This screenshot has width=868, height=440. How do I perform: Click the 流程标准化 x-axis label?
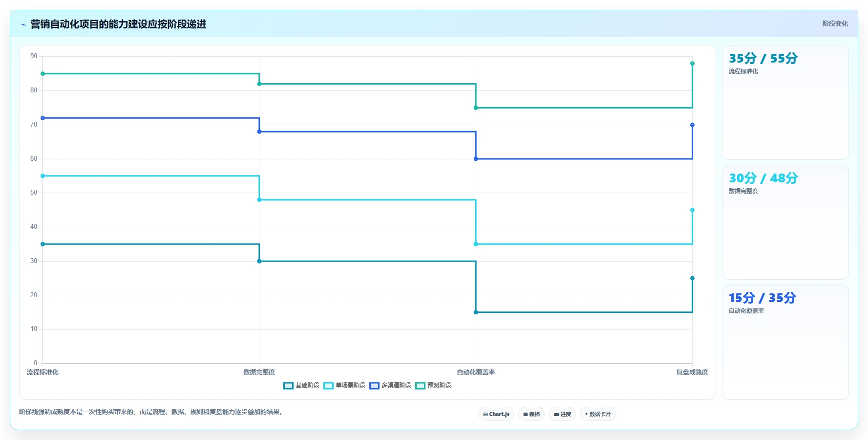(x=42, y=372)
